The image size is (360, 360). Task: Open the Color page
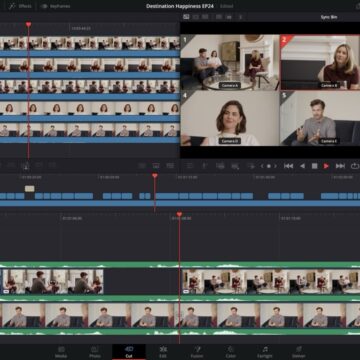point(230,352)
